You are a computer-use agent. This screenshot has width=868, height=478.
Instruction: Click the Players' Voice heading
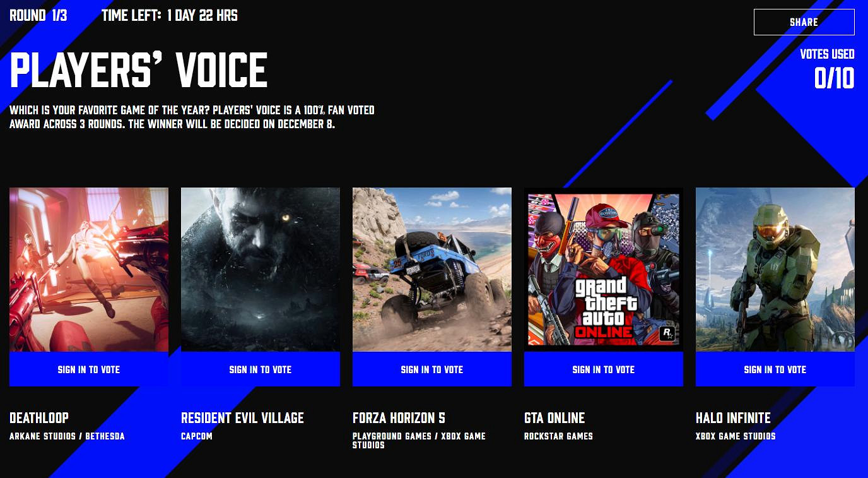click(x=139, y=70)
